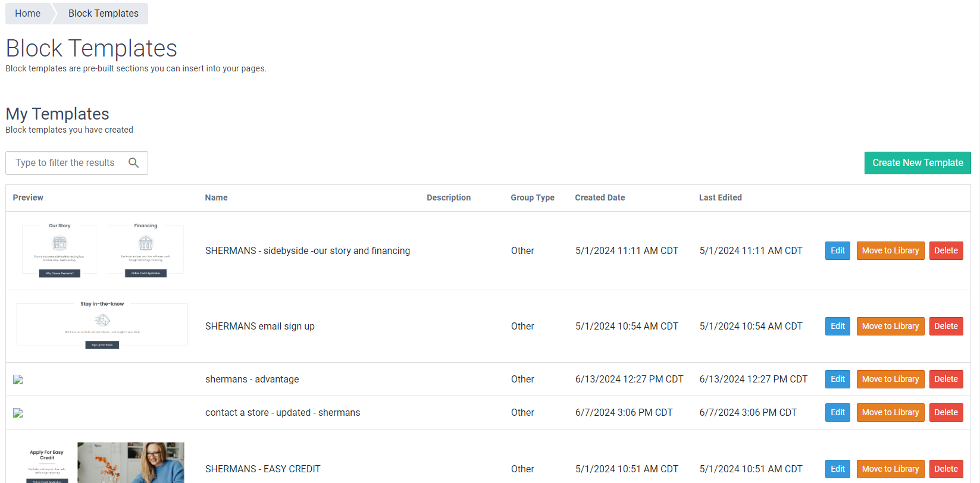Select 'contact a store - updated - shermans' text
Image resolution: width=980 pixels, height=483 pixels.
coord(283,412)
